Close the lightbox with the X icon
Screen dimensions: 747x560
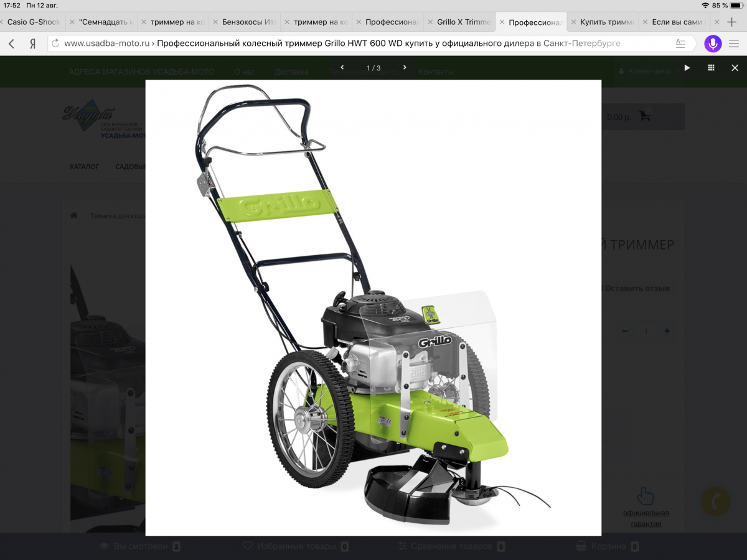pyautogui.click(x=735, y=68)
